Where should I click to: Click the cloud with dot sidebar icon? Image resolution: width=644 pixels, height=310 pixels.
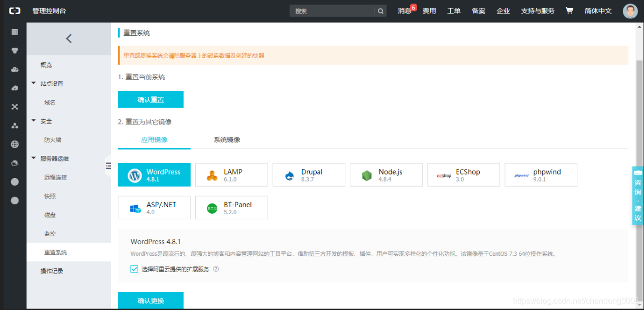[15, 69]
